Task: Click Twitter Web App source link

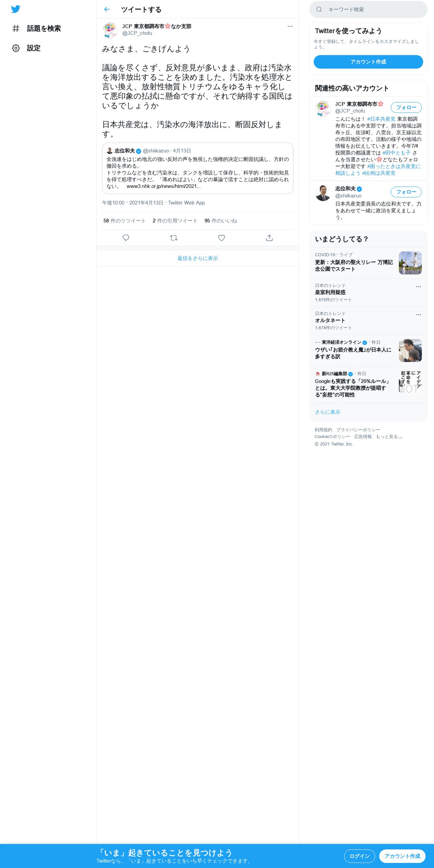Action: coord(186,203)
